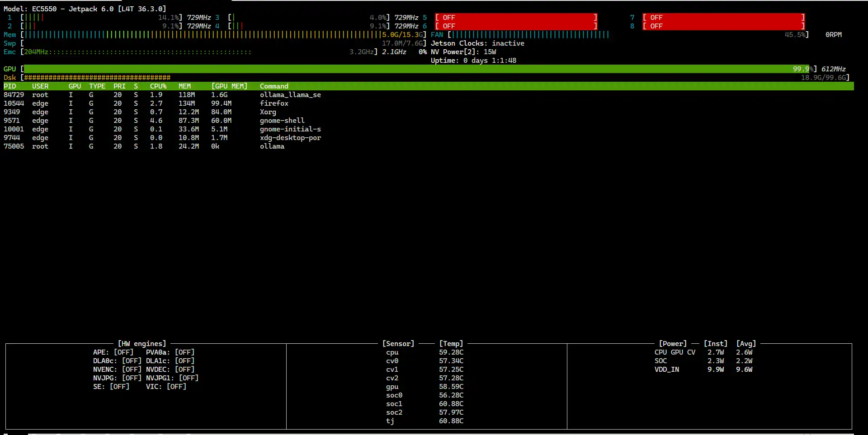
Task: Click the DLA0c: [OFF] engine status
Action: [x=117, y=361]
